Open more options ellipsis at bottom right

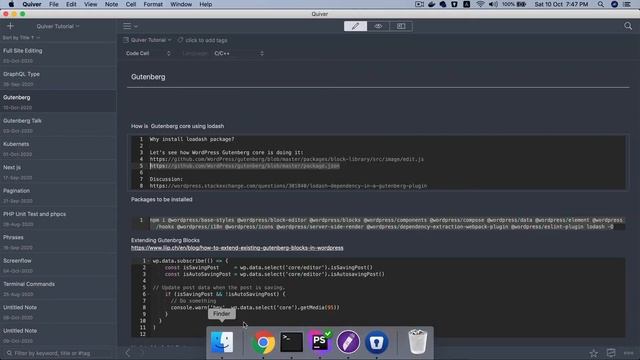629,353
